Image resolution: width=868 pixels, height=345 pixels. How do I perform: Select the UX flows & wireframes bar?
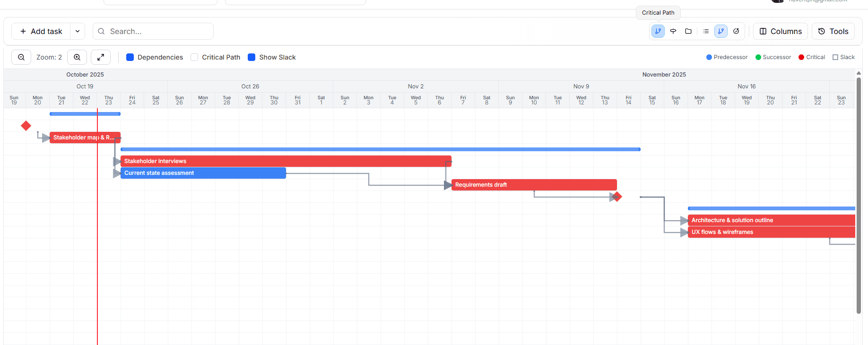[x=772, y=232]
